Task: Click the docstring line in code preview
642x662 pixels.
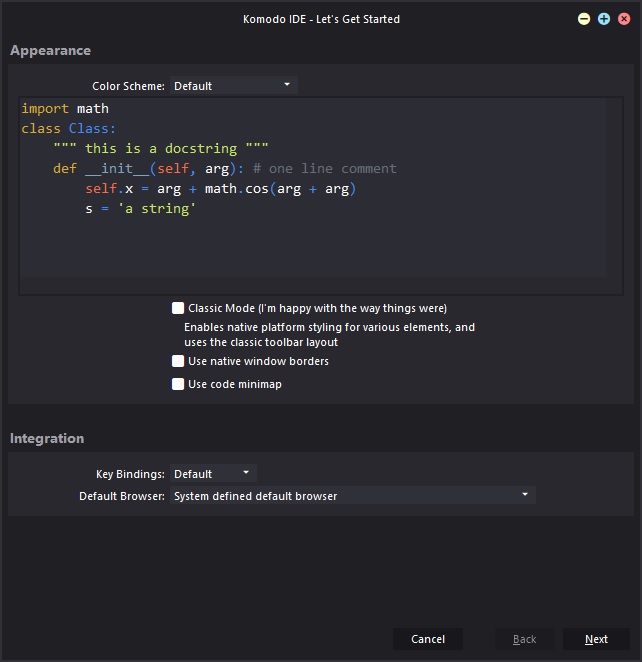Action: (161, 148)
